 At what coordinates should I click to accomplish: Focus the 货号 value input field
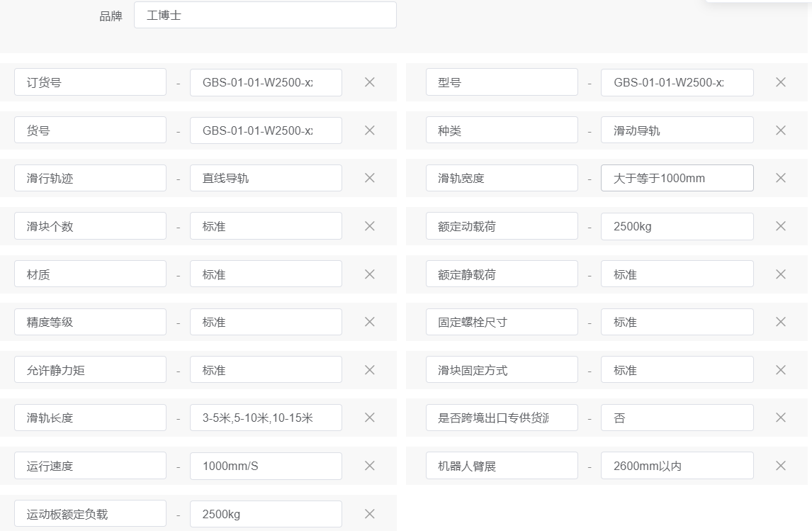coord(266,130)
